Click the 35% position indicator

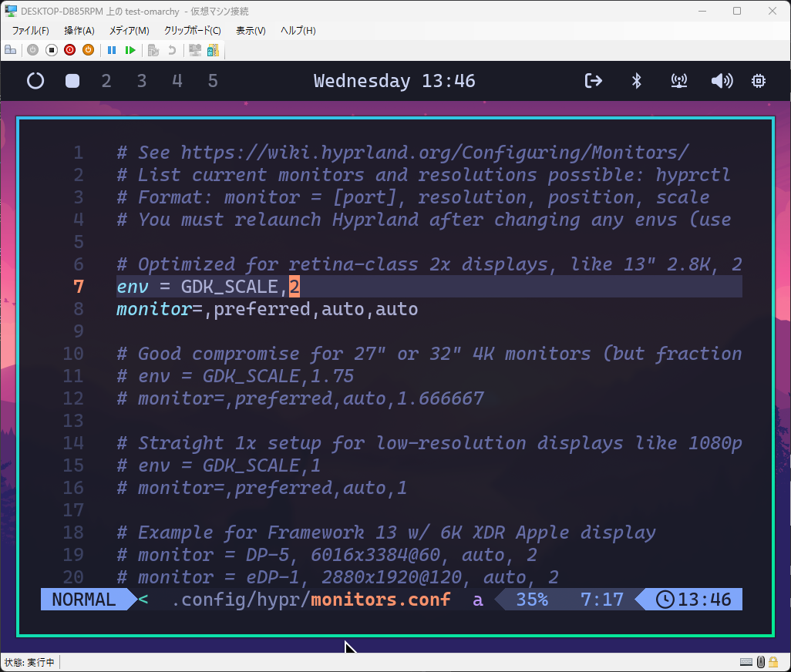pyautogui.click(x=532, y=600)
